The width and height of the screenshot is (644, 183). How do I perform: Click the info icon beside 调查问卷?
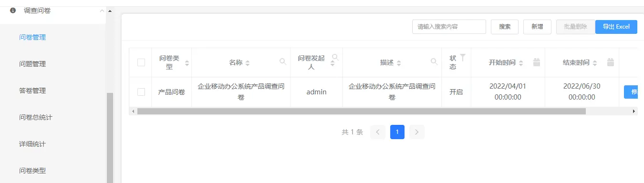[13, 10]
